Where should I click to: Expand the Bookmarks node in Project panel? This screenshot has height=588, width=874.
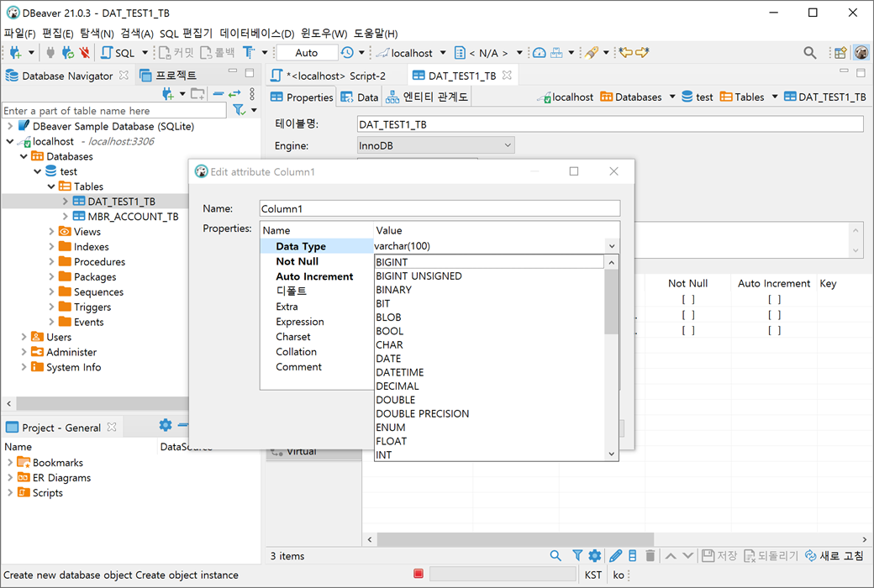pos(10,463)
